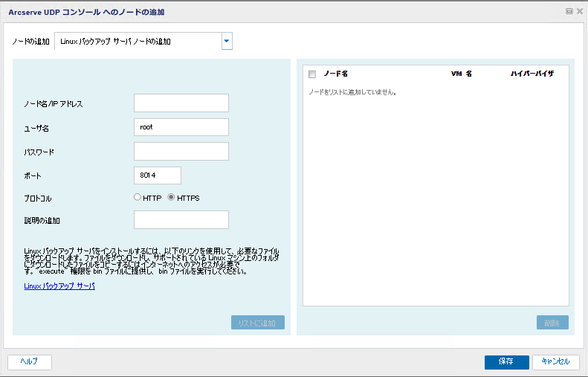This screenshot has height=377, width=588.
Task: Click the dialog maximize icon in title bar
Action: point(569,11)
